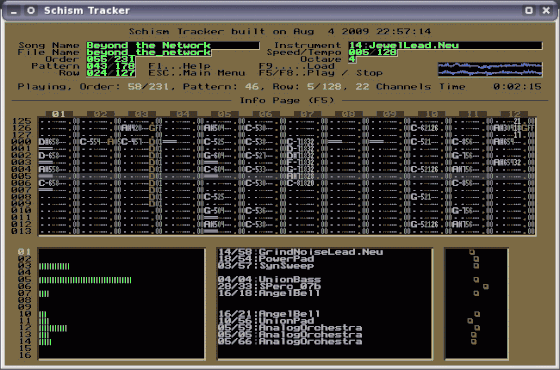Viewport: 560px width, 370px height.
Task: Click the Speed/Tempo value 005/128
Action: tap(373, 52)
